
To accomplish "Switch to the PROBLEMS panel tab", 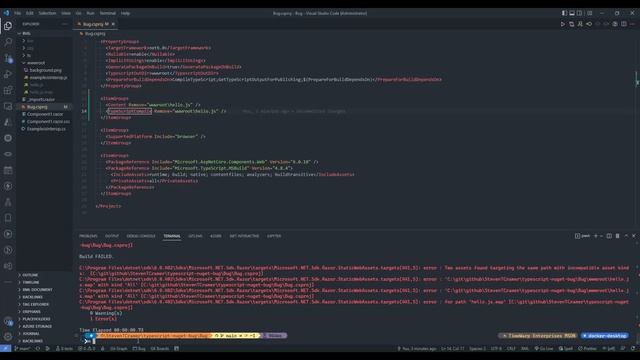I will pos(89,236).
